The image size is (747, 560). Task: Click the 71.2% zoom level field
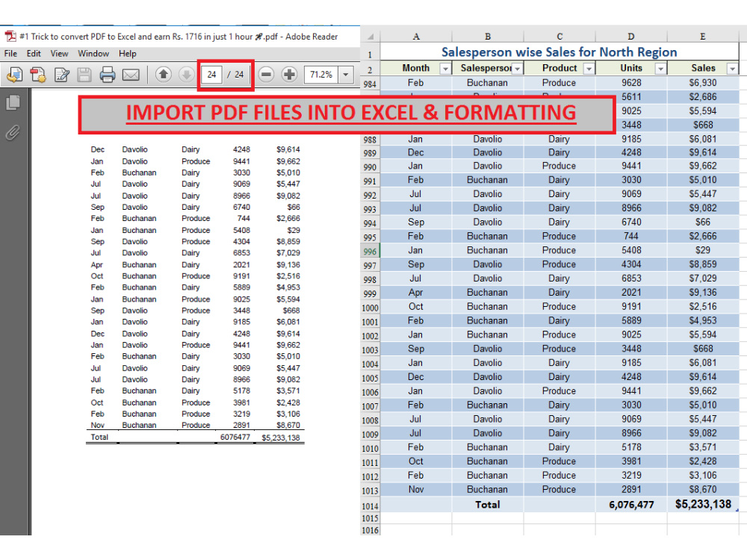[321, 74]
